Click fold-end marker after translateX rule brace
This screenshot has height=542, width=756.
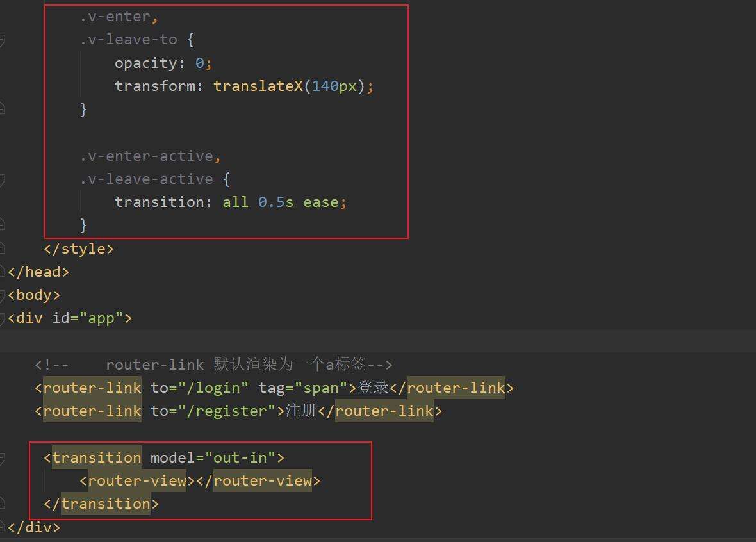(2, 110)
